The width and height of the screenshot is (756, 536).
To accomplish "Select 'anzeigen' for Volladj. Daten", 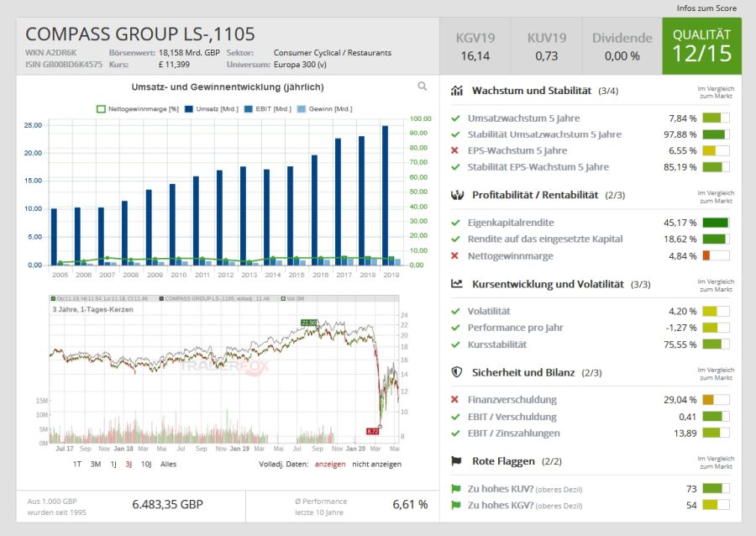I will [x=330, y=465].
